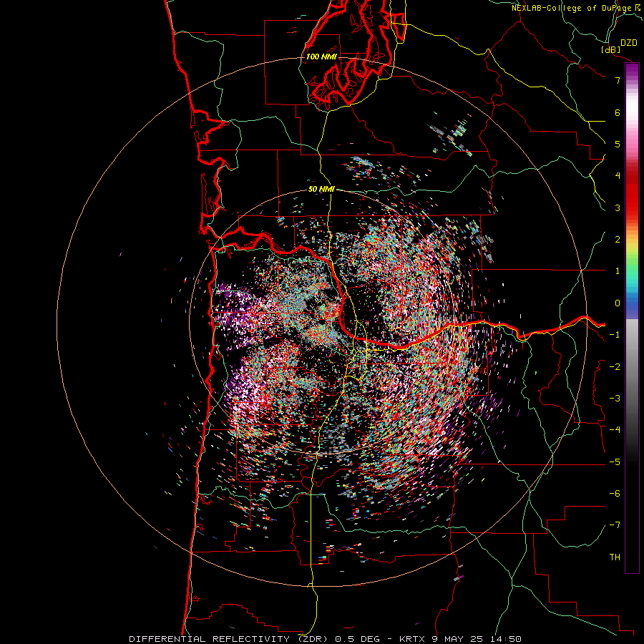Click the 50 NMI range ring label

click(x=321, y=189)
